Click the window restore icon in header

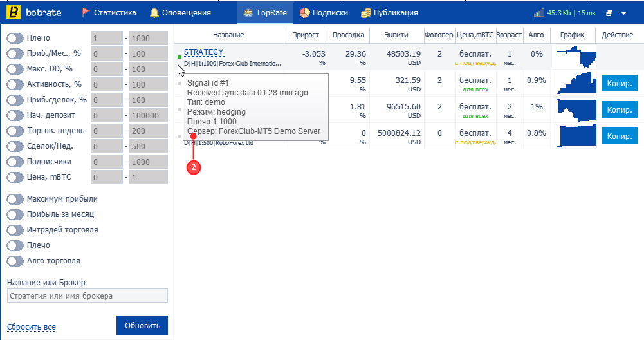click(609, 13)
